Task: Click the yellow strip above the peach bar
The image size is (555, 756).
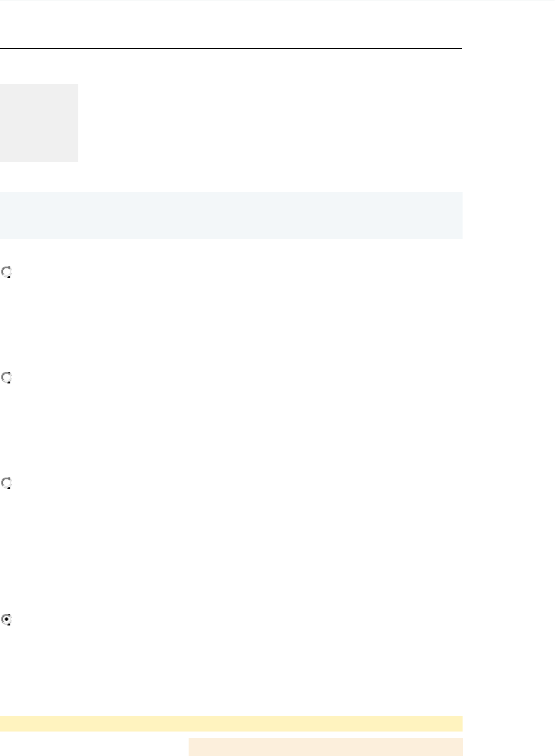Action: [231, 723]
